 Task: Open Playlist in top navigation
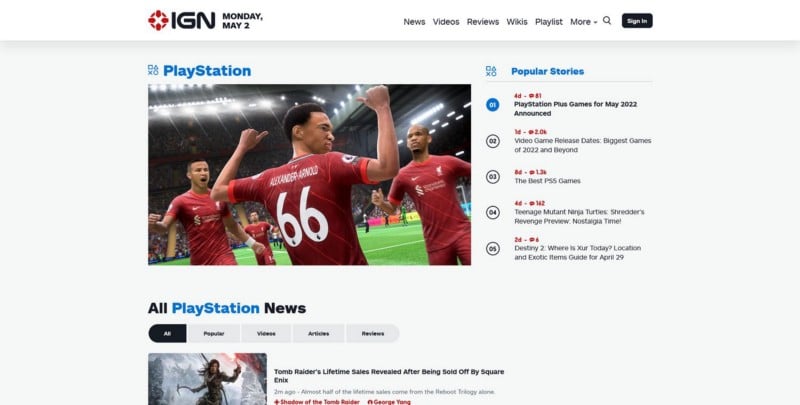coord(548,22)
